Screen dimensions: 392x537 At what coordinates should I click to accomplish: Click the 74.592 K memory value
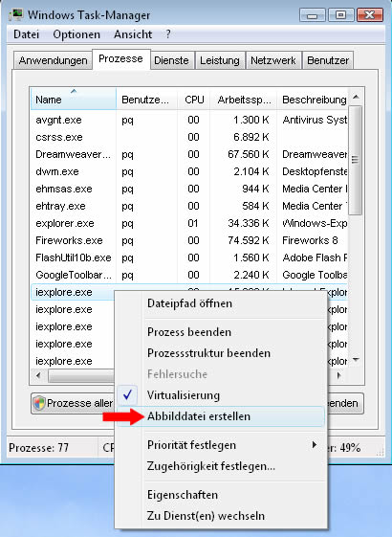[249, 240]
